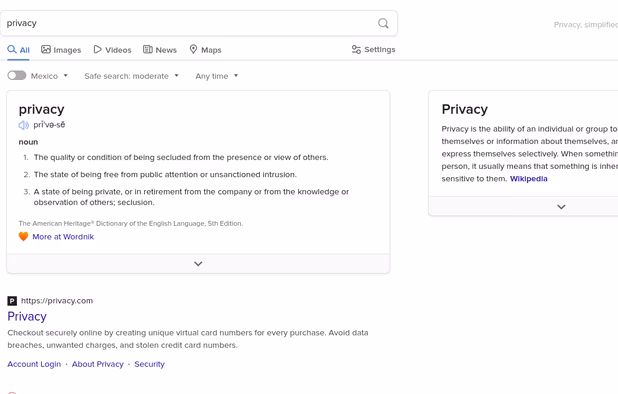Click the https://privacy.com URL
Screen dimensions: 618x394
(57, 301)
